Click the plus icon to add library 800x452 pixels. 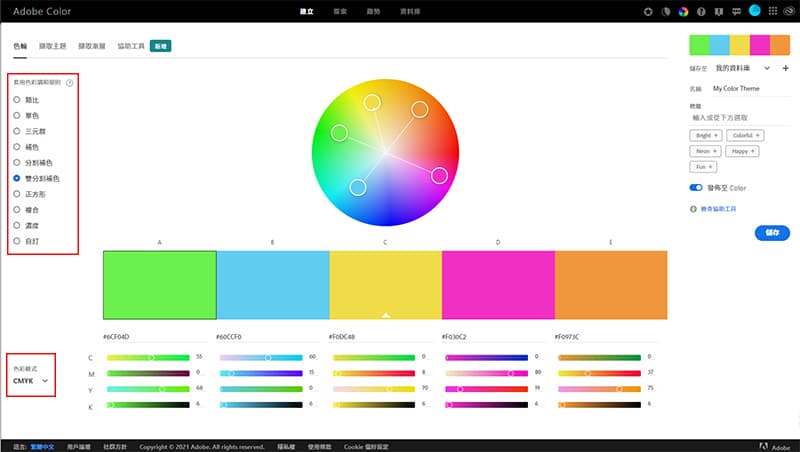click(x=786, y=68)
